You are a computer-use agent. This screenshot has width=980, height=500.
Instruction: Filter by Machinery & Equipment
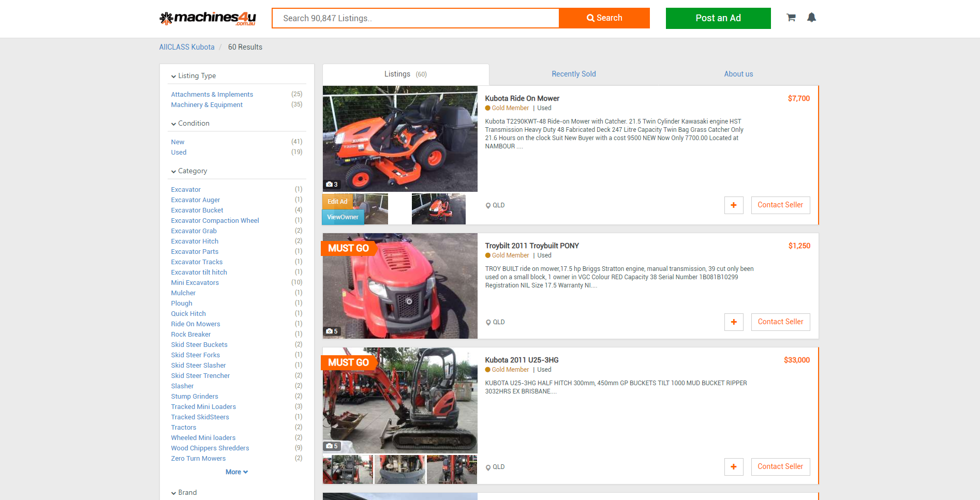point(207,105)
